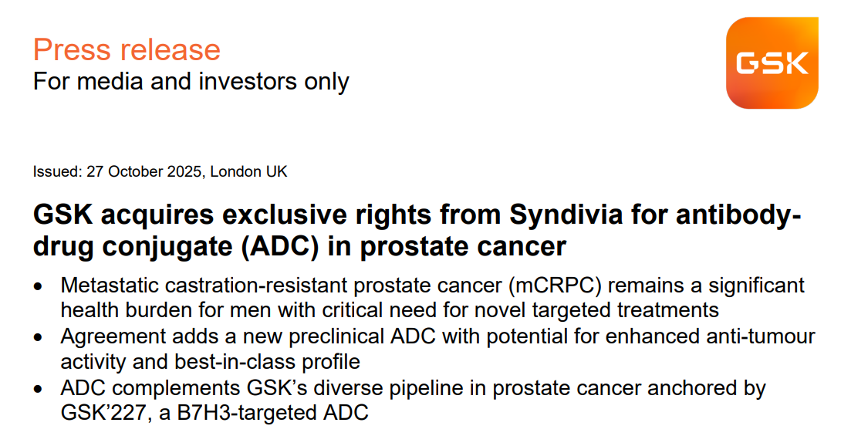Click the second bullet point marker

[39, 338]
